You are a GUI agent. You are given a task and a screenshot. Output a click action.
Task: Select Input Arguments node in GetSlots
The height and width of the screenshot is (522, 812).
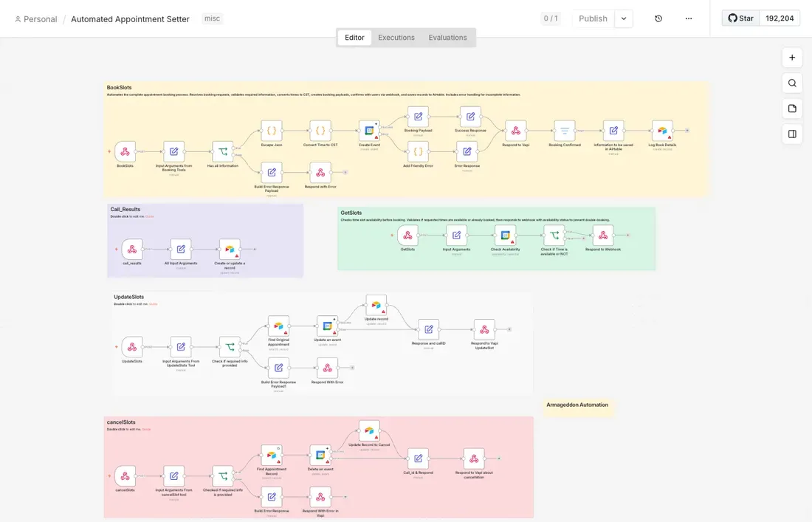456,235
